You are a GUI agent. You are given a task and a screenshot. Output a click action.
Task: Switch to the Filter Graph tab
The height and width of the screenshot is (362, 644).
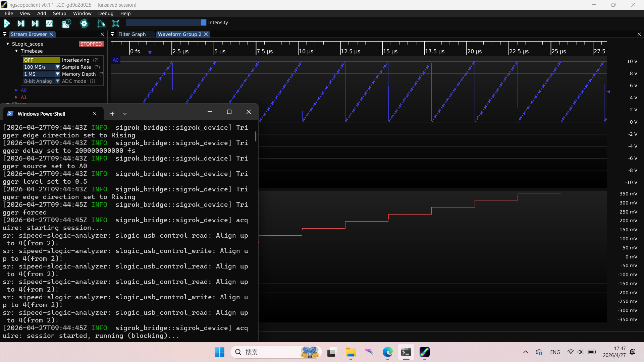pos(132,34)
